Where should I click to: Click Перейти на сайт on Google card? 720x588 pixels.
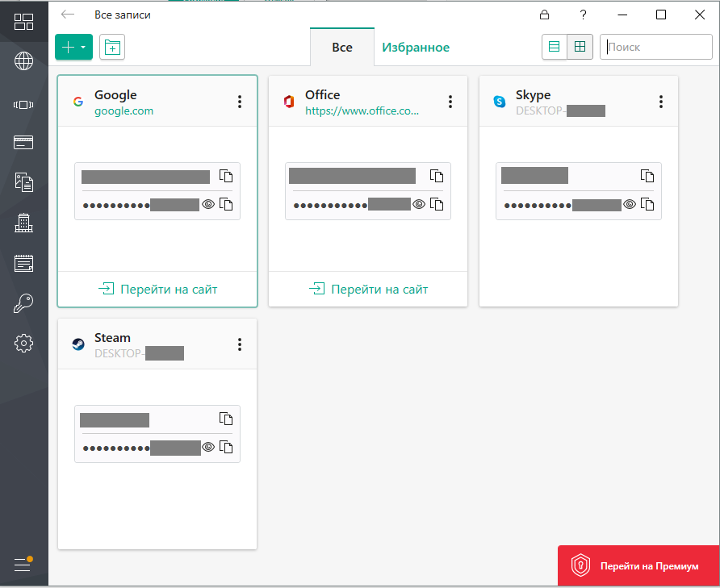(x=157, y=290)
